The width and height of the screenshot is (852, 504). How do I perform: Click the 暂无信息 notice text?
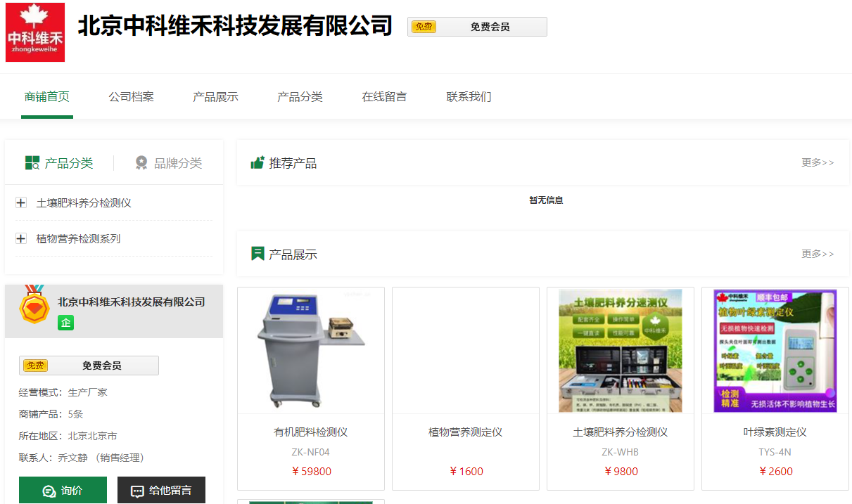pos(546,200)
